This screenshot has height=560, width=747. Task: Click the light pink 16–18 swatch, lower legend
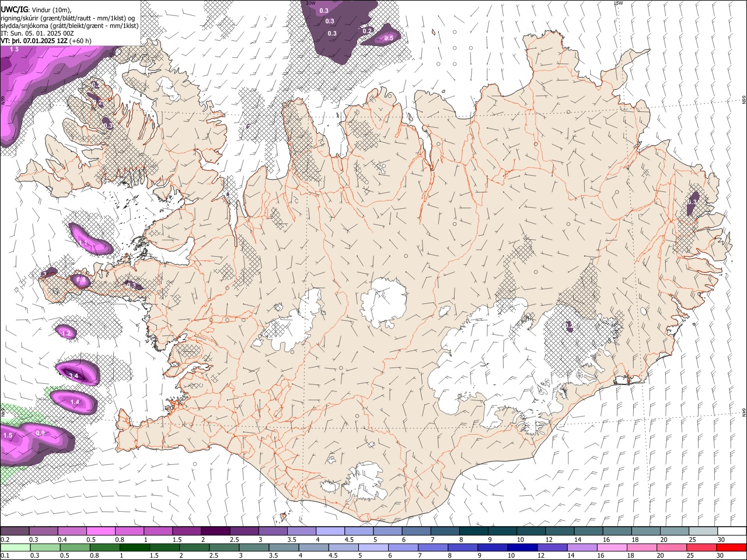(612, 547)
